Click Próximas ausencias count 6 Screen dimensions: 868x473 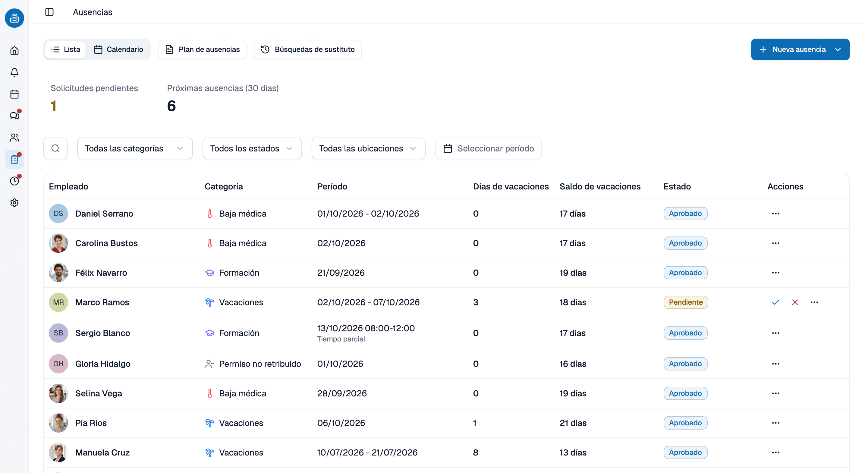[x=171, y=106]
